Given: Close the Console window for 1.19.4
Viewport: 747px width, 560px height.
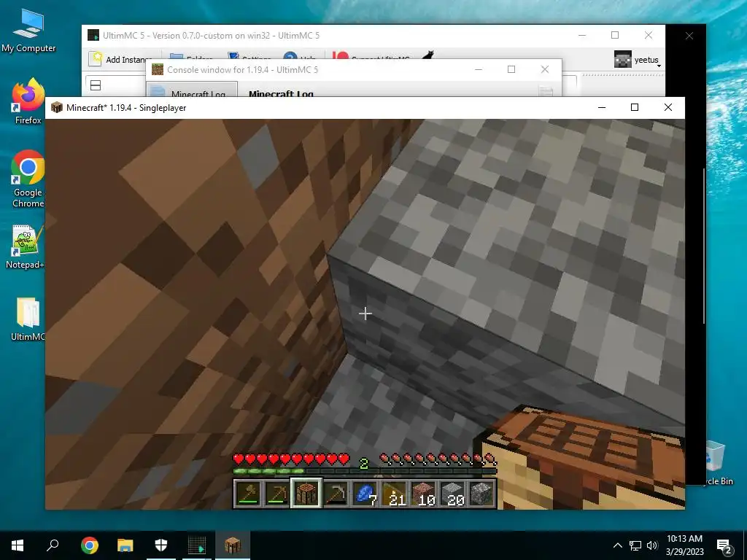Looking at the screenshot, I should (545, 69).
